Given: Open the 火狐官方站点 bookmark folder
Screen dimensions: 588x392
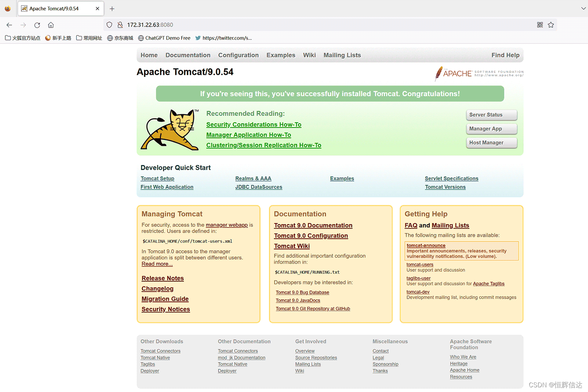Looking at the screenshot, I should [x=23, y=38].
